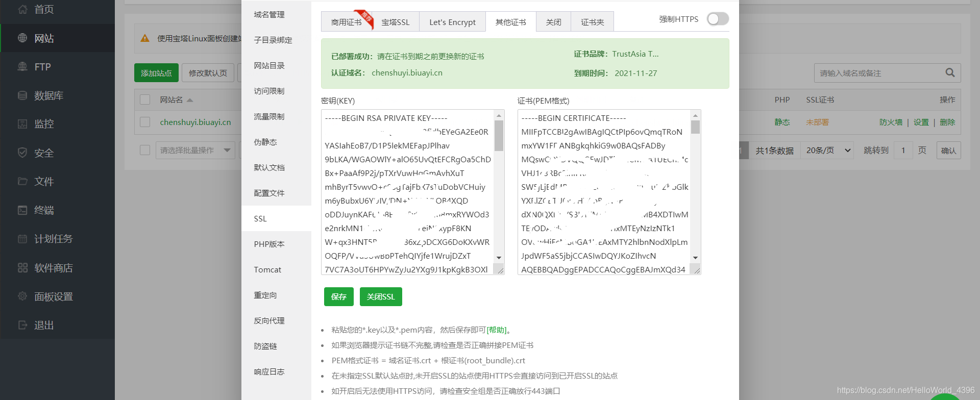The height and width of the screenshot is (400, 980).
Task: Click the security shield icon in sidebar
Action: pyautogui.click(x=22, y=153)
